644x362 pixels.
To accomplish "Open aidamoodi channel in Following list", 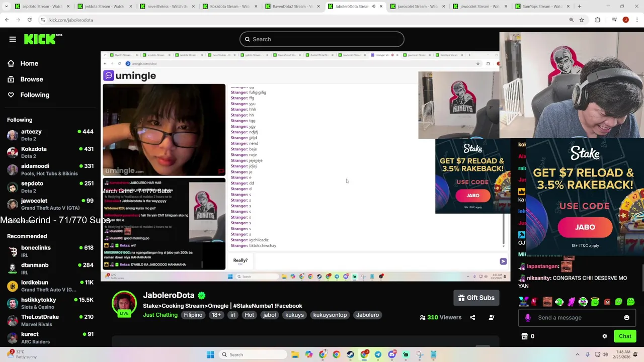I will [50, 169].
